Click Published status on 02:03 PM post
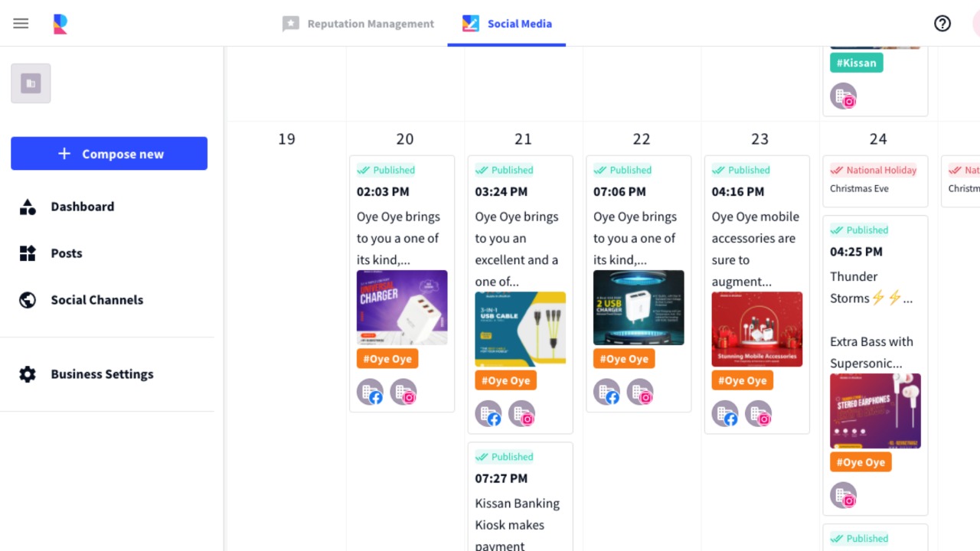This screenshot has height=551, width=980. [386, 170]
